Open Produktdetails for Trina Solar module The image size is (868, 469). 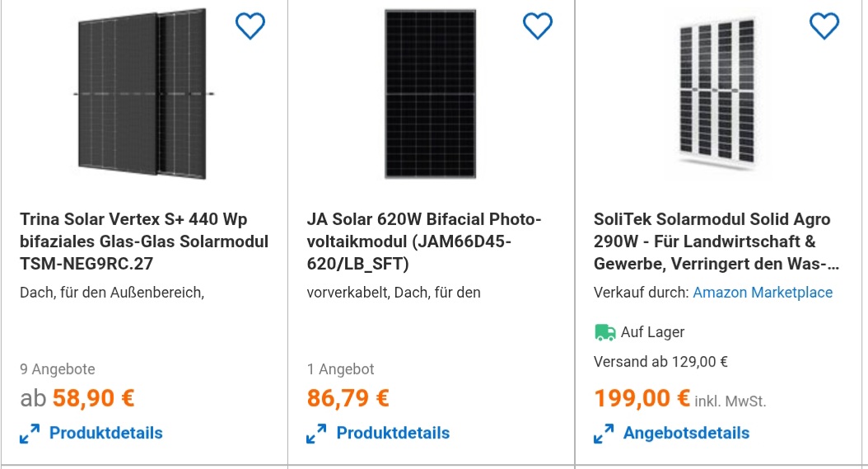(105, 433)
